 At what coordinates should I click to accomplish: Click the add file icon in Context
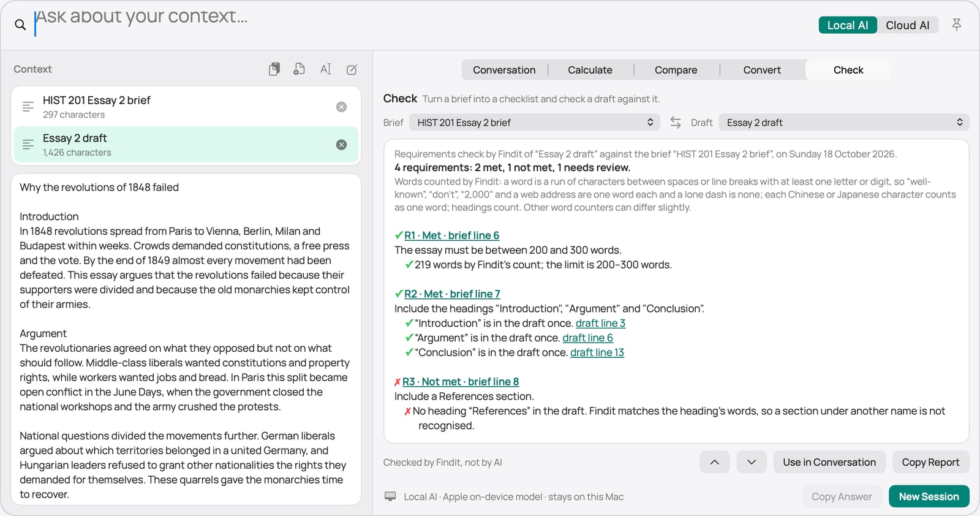(x=300, y=69)
